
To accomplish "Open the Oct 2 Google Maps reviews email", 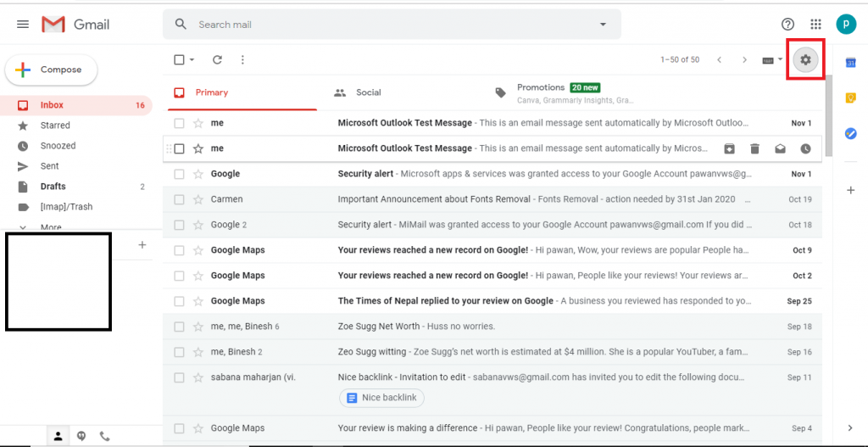I will pos(492,276).
